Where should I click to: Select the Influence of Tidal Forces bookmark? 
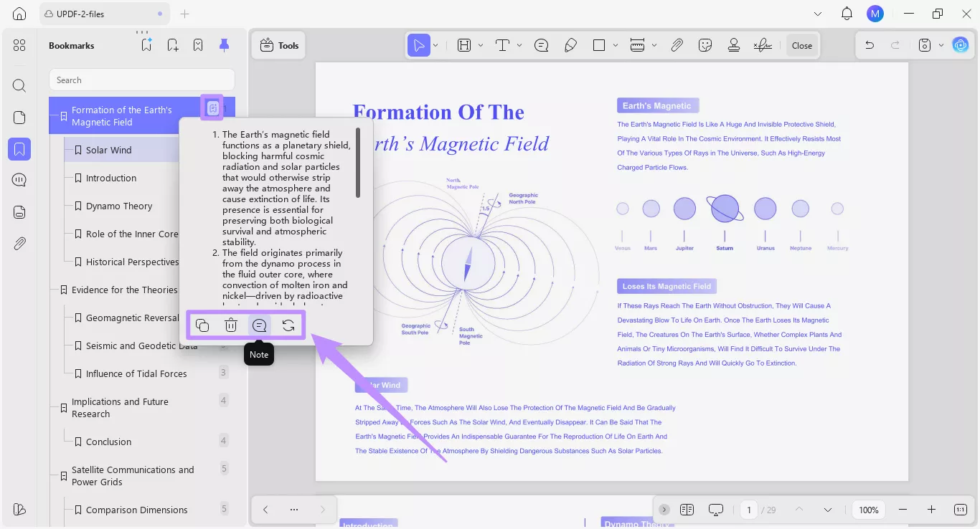[136, 373]
